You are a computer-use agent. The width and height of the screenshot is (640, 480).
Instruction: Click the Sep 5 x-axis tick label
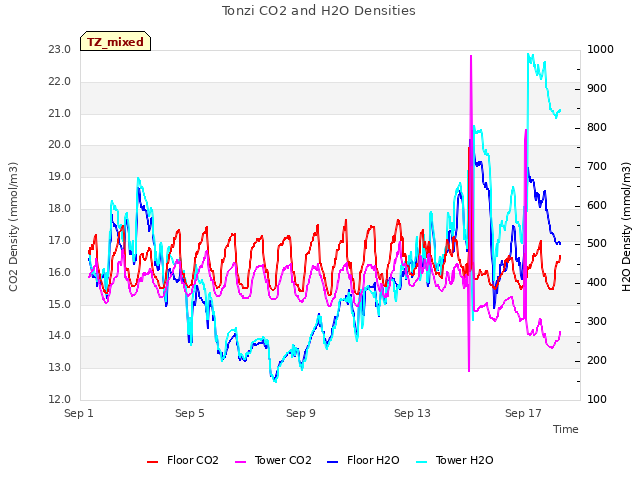pos(190,413)
